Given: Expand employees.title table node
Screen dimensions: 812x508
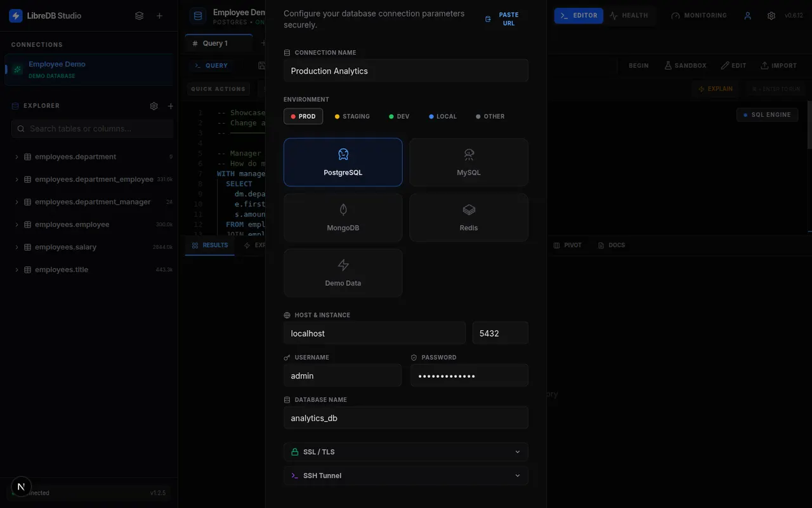Looking at the screenshot, I should coord(17,270).
